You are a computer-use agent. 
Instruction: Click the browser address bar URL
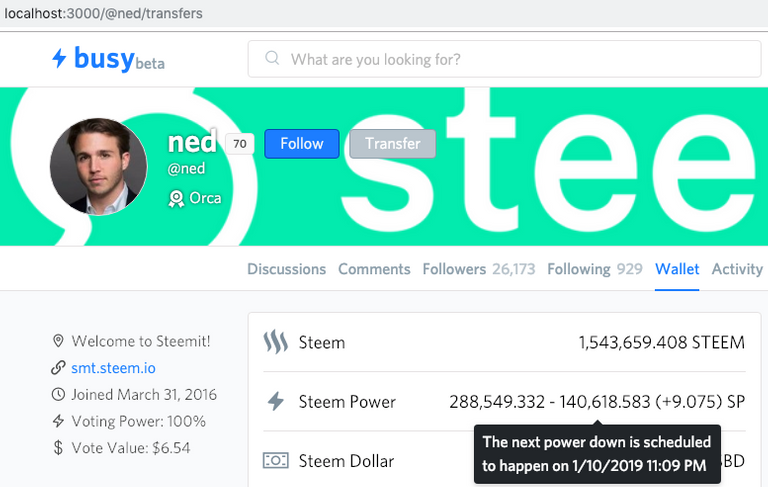(x=103, y=13)
